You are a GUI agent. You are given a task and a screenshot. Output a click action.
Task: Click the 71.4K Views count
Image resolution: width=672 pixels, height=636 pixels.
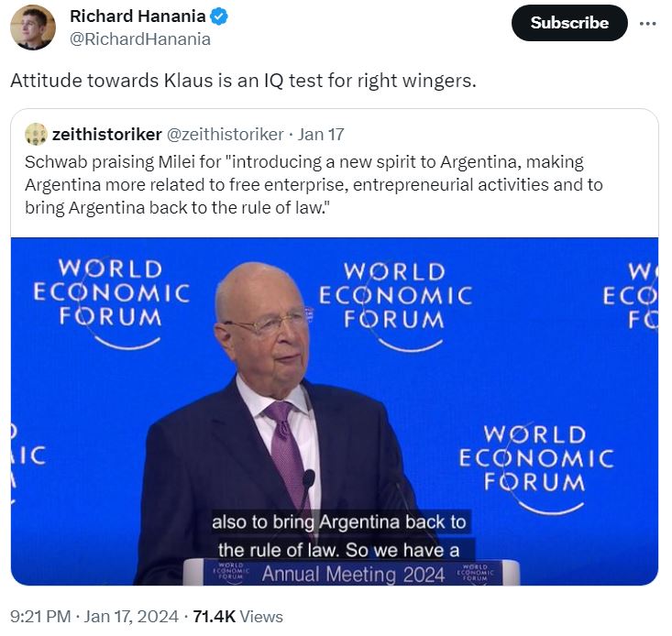click(x=237, y=617)
